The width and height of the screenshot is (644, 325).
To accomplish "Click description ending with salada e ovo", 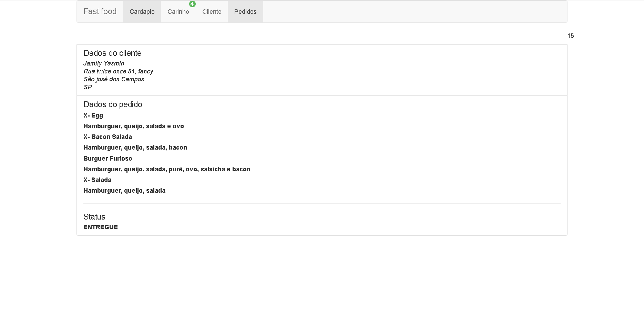I will (134, 126).
